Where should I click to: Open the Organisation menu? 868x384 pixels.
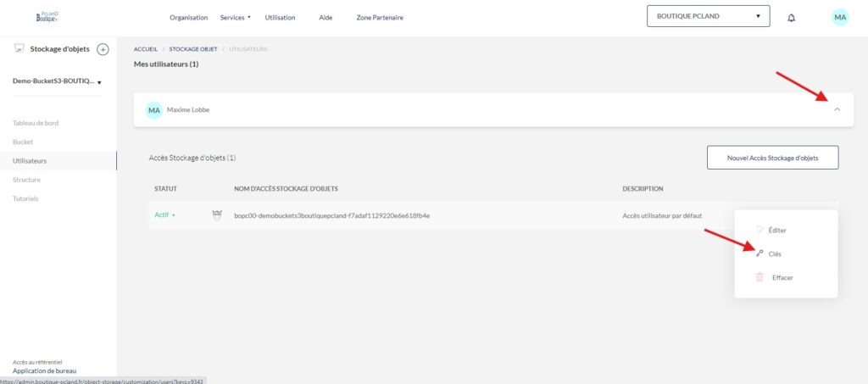pos(189,18)
